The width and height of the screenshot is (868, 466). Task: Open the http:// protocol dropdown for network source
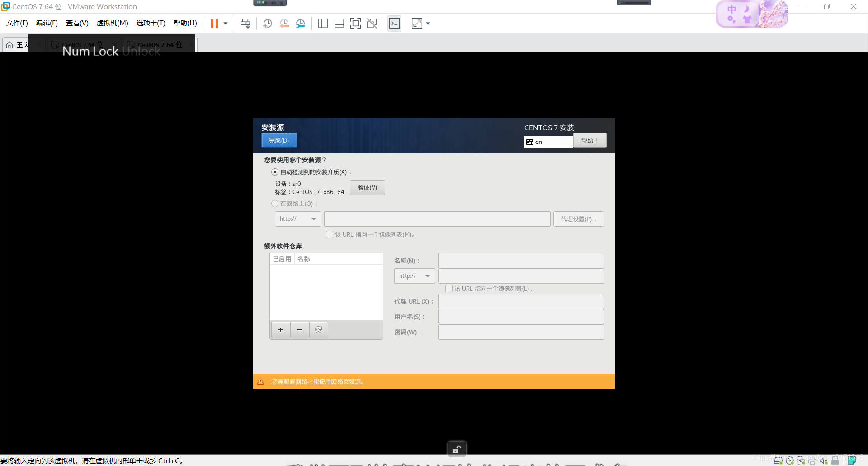pyautogui.click(x=298, y=219)
